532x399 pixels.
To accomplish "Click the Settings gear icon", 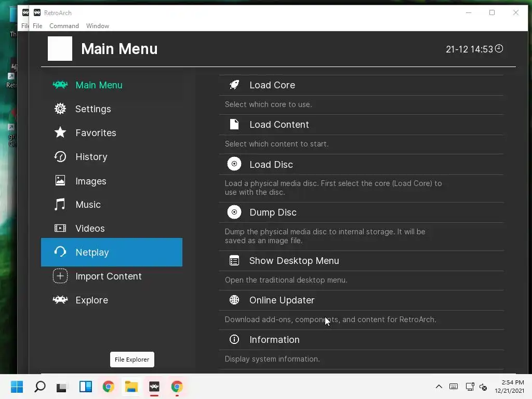I will pyautogui.click(x=60, y=109).
